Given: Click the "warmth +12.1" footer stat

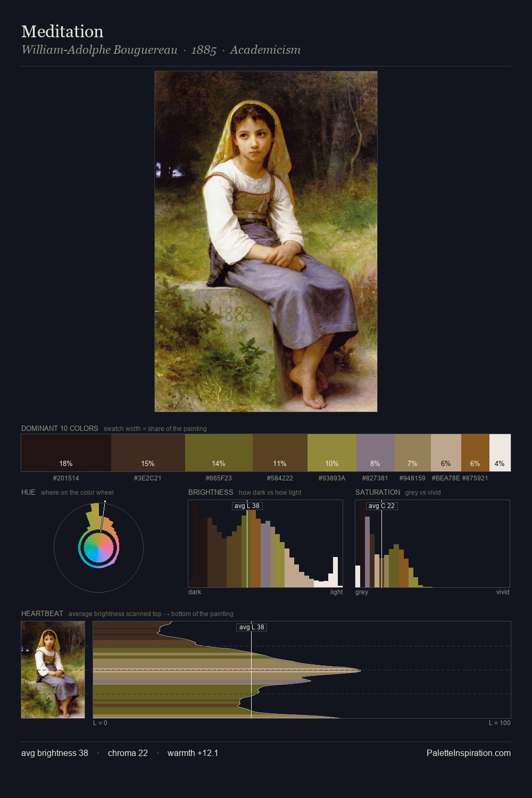Looking at the screenshot, I should [193, 753].
